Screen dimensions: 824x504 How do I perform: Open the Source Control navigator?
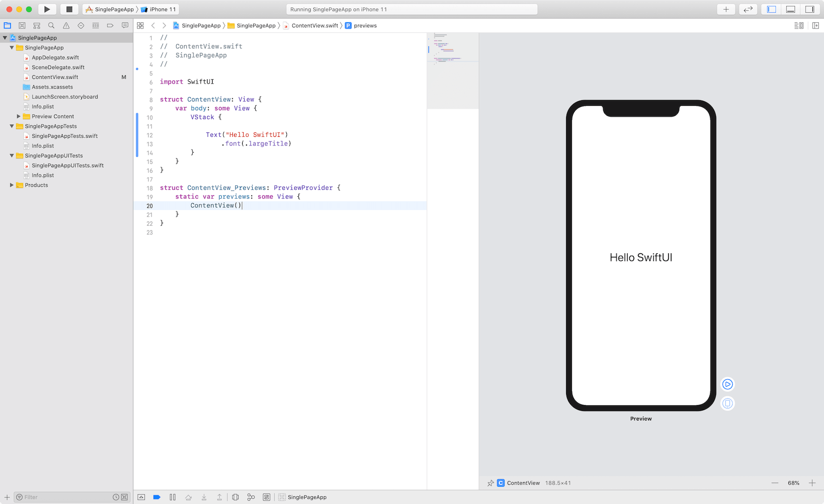[x=22, y=25]
